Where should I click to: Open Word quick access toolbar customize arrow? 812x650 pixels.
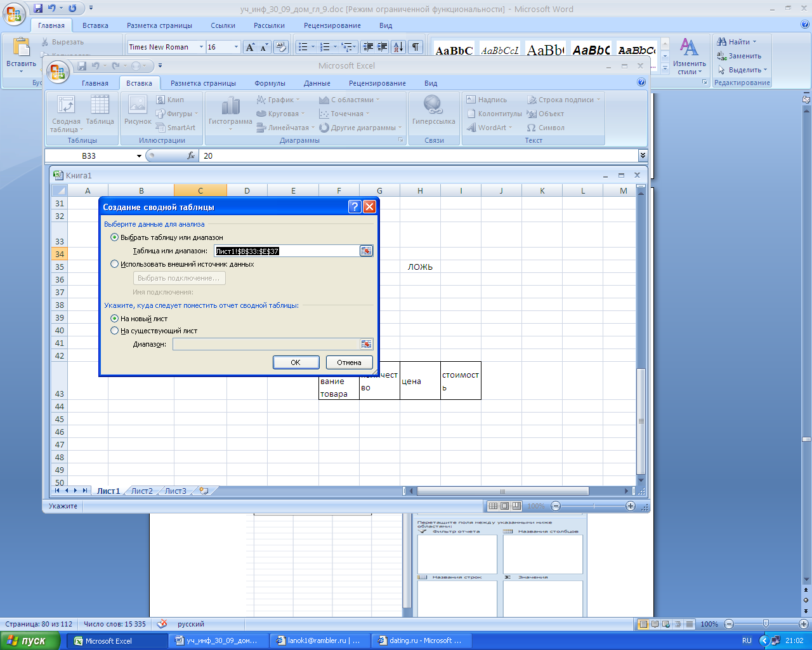(x=91, y=8)
